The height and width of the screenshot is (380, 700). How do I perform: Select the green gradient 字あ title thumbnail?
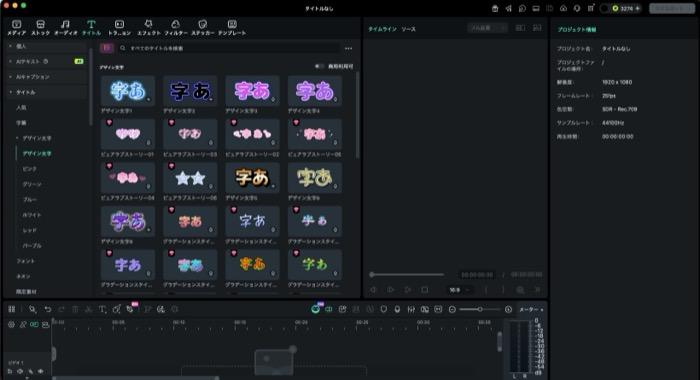(315, 265)
